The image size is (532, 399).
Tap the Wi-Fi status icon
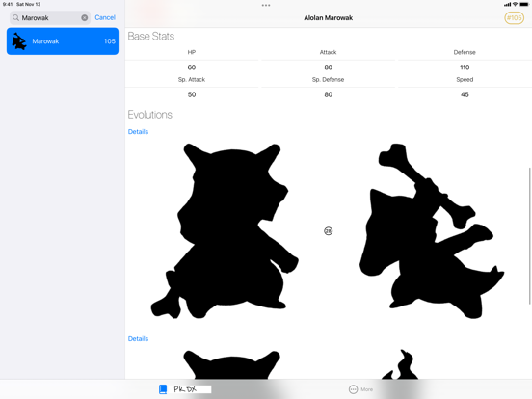(x=515, y=4)
